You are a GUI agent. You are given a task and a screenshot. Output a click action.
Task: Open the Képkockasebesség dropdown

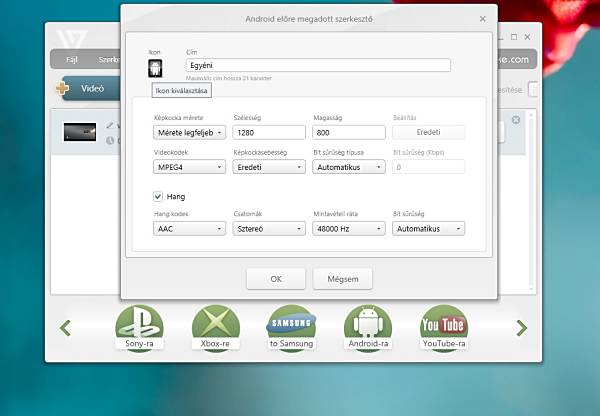(x=269, y=167)
